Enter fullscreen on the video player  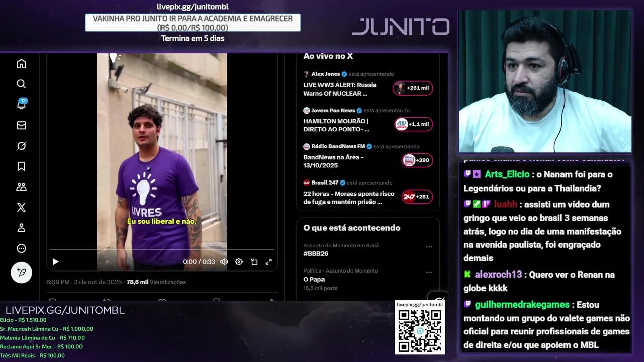[x=269, y=262]
